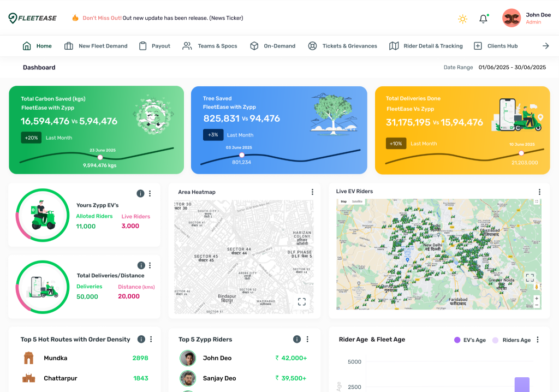This screenshot has height=392, width=559.
Task: Show info for Top 5 Hot Routes
Action: point(141,339)
